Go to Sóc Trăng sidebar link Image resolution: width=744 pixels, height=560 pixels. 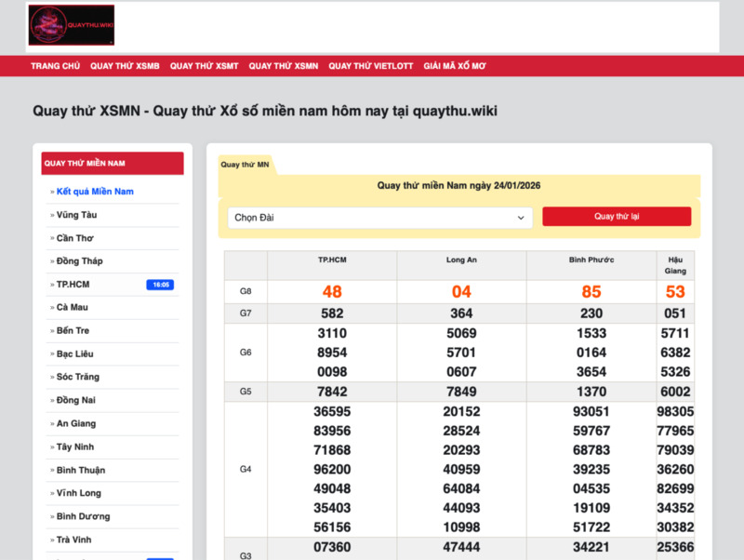(x=78, y=378)
